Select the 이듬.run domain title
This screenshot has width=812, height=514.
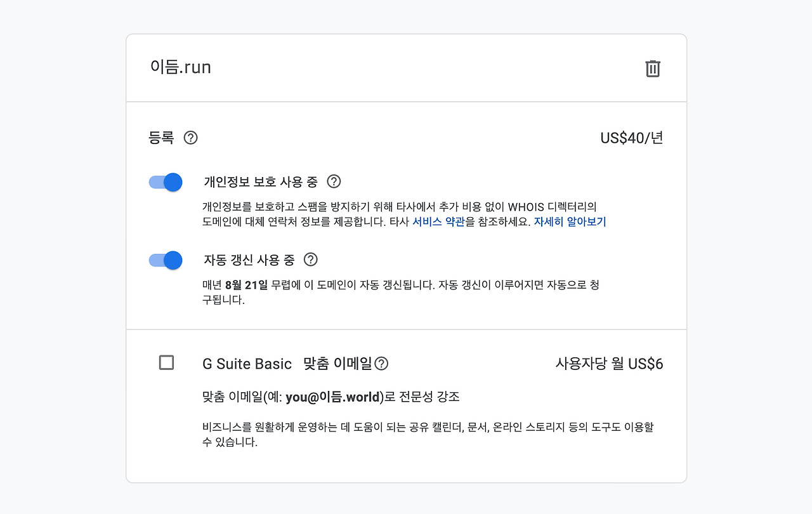point(181,67)
